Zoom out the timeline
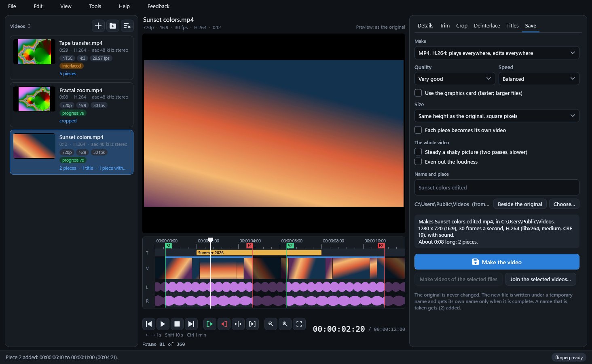 (271, 324)
